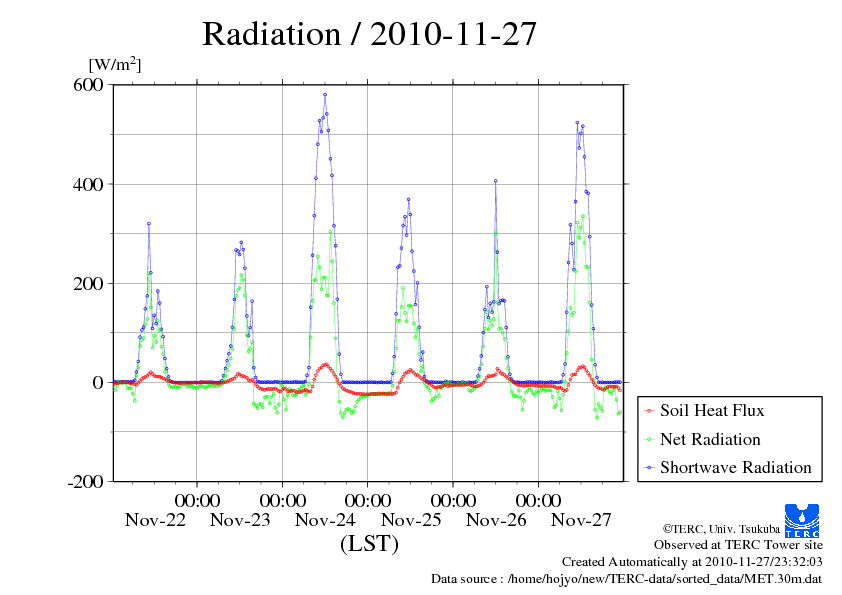Click the y-axis value '0'
842x595 pixels.
tap(98, 383)
